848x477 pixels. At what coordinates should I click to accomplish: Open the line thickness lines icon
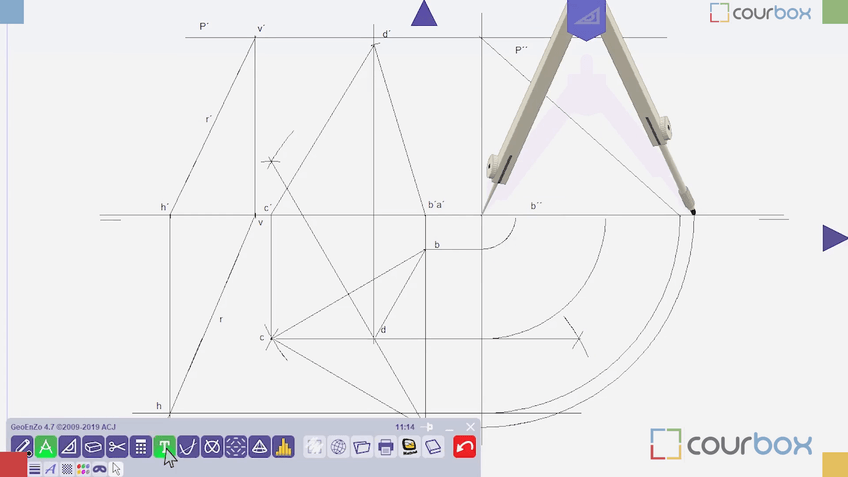[x=35, y=468]
